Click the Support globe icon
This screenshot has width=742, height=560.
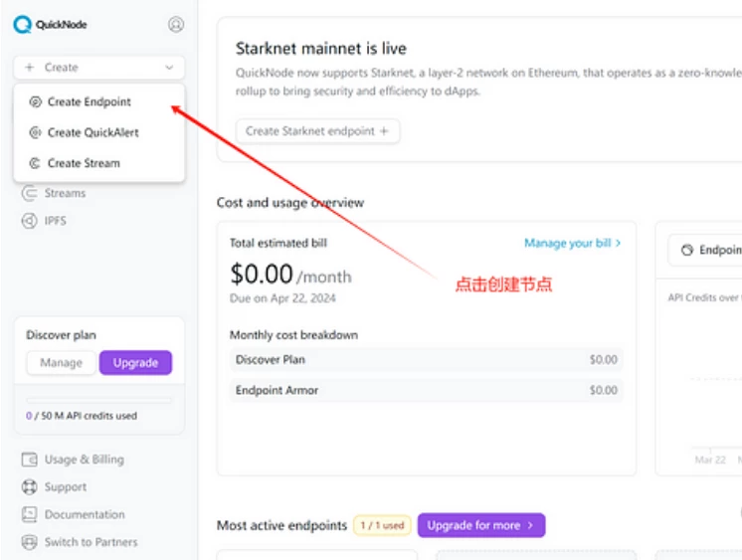coord(29,487)
